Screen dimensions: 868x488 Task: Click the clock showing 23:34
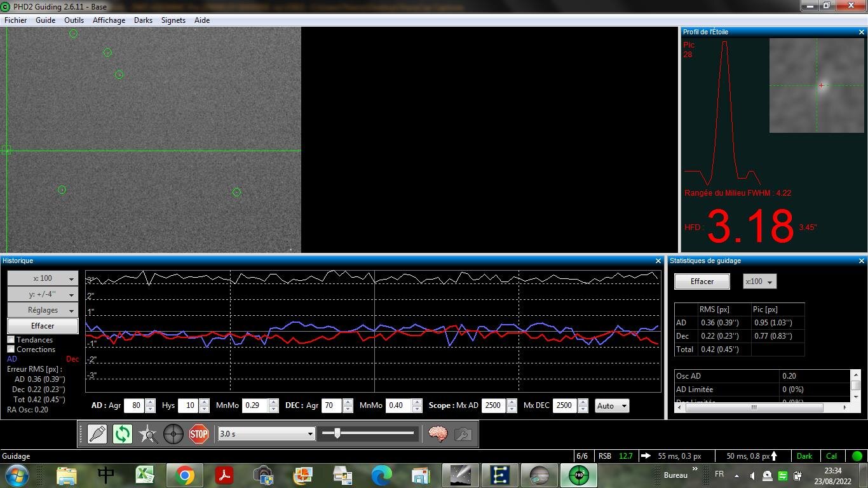pyautogui.click(x=833, y=471)
